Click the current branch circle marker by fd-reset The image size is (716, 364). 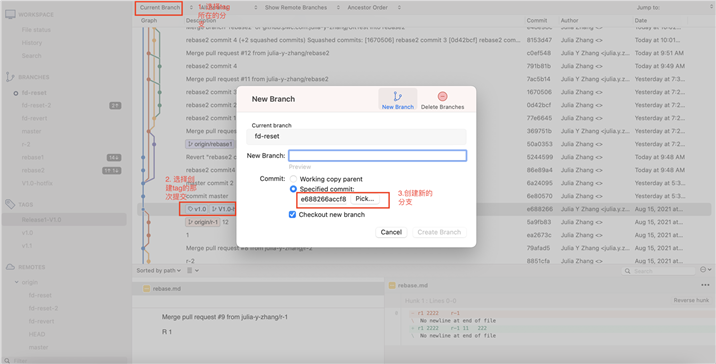[16, 93]
